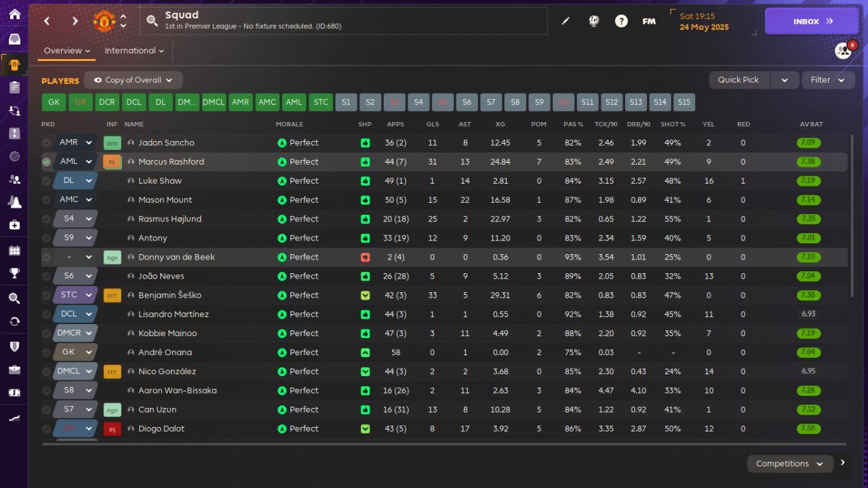The image size is (868, 488).
Task: Open the competitions trophy icon in sidebar
Action: (x=14, y=273)
